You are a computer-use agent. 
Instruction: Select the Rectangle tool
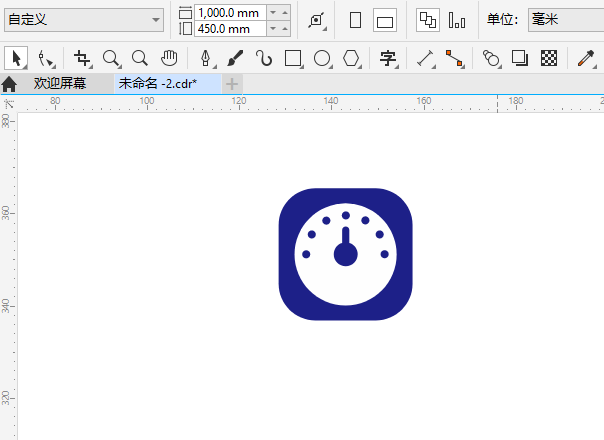click(293, 59)
